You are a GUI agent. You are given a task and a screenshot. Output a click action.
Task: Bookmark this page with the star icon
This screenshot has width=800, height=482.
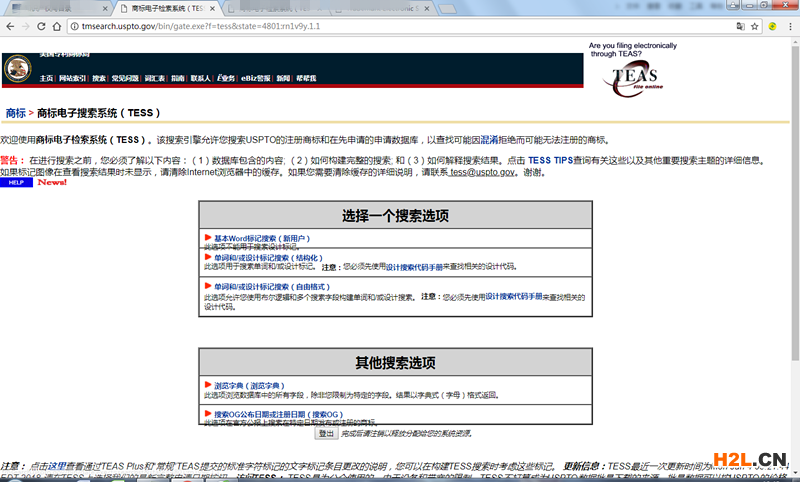point(755,27)
